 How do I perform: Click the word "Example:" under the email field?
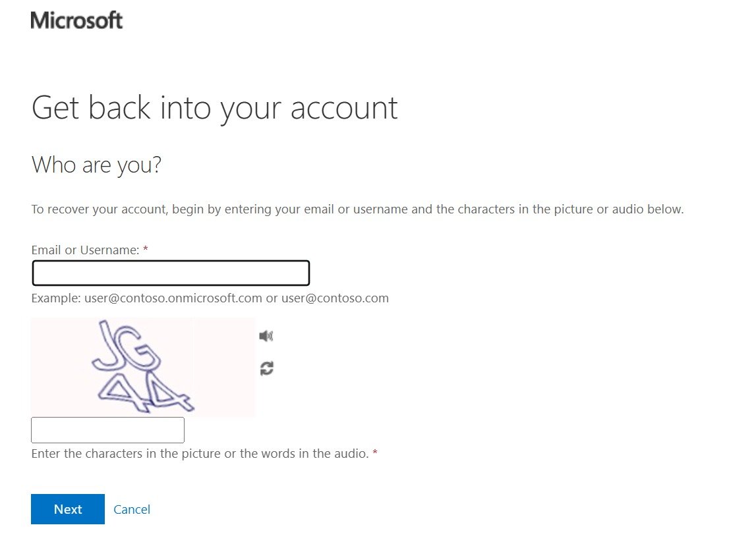[56, 298]
